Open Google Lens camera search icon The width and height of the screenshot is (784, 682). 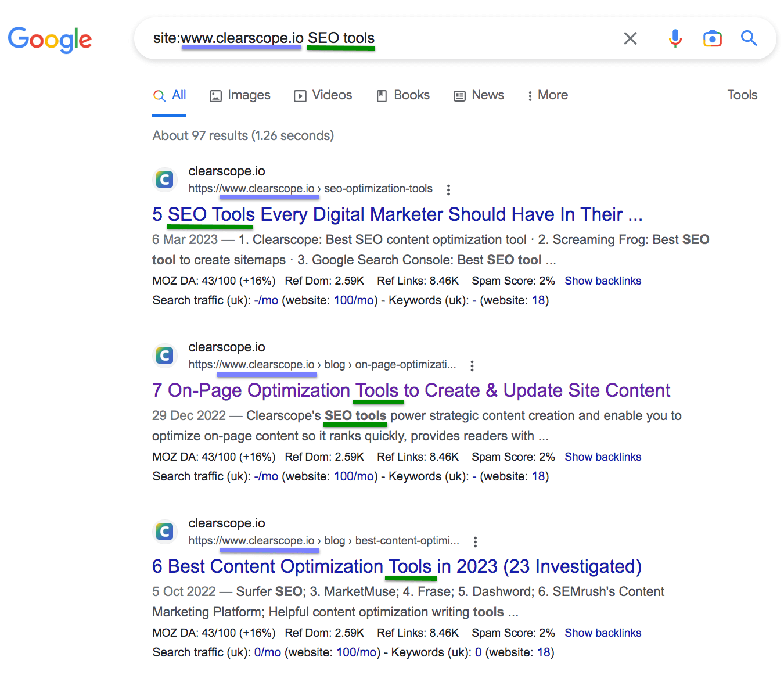(712, 38)
